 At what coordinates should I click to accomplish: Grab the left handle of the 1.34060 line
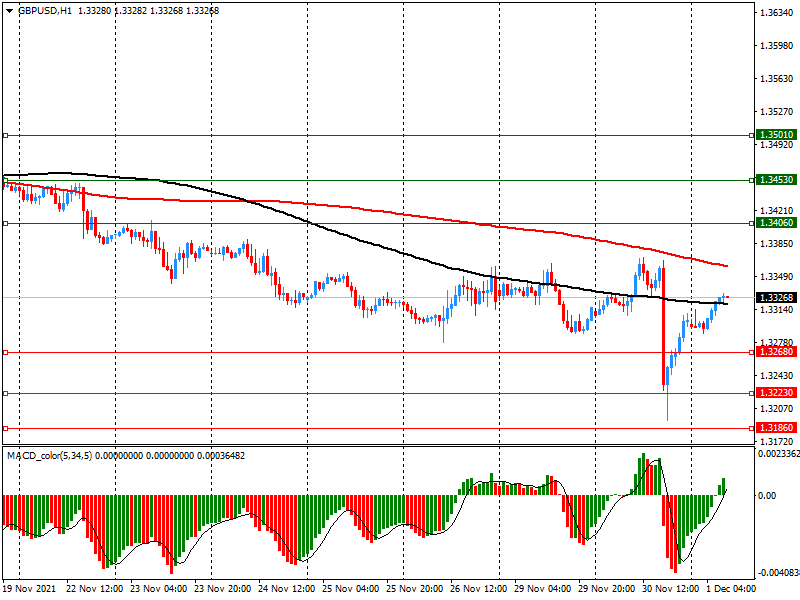5,223
